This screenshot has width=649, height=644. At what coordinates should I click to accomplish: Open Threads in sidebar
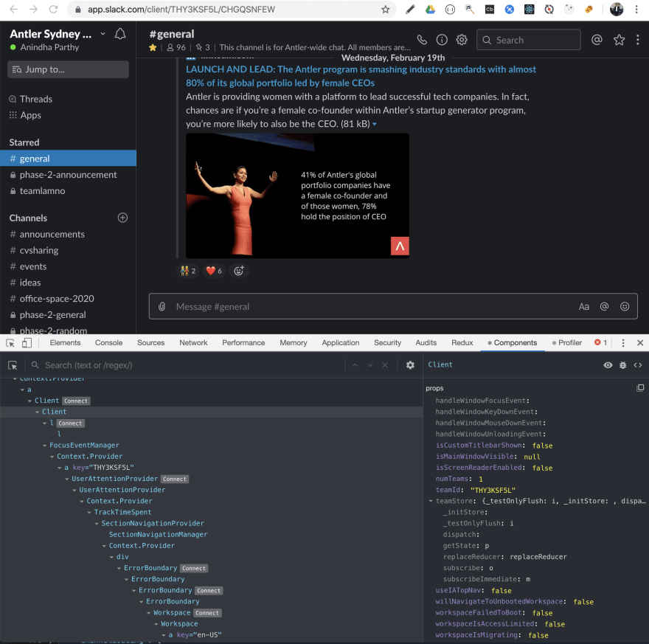pos(36,99)
